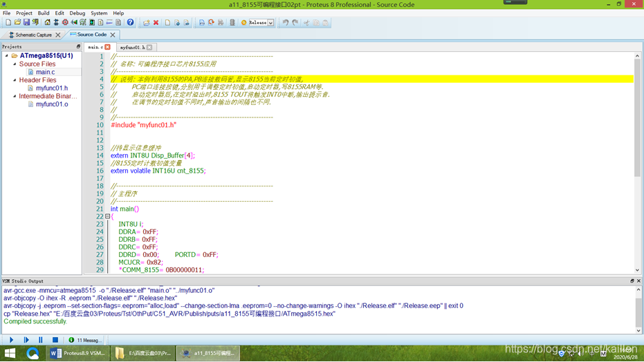
Task: Select myfunc01.h in the project tree
Action: point(52,88)
